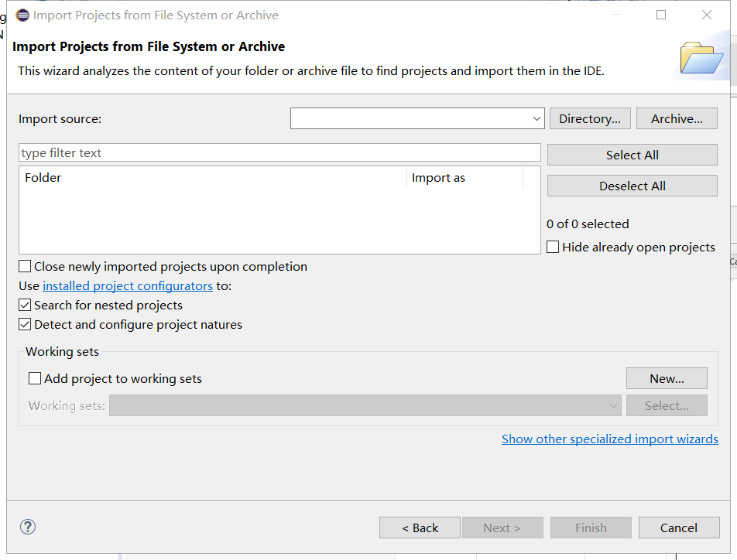Click the Eclipse icon in title bar

(22, 15)
